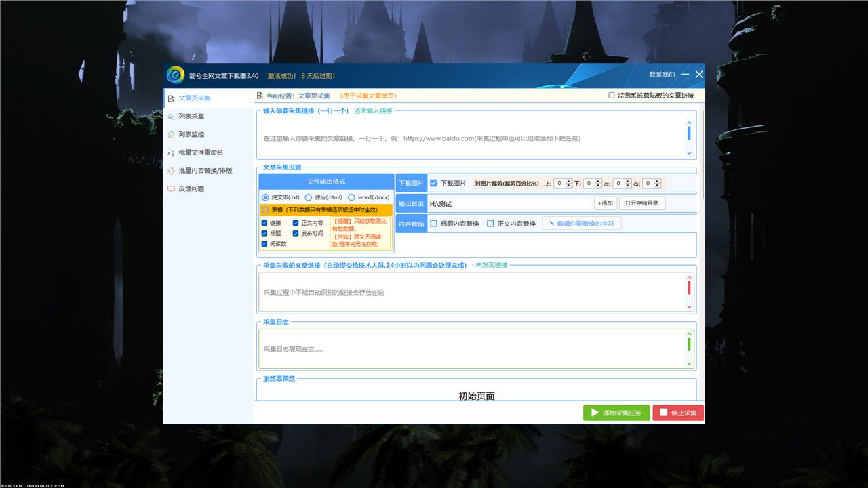Click the document icon beside 当前位置
Viewport: 868px width, 488px height.
[x=260, y=96]
